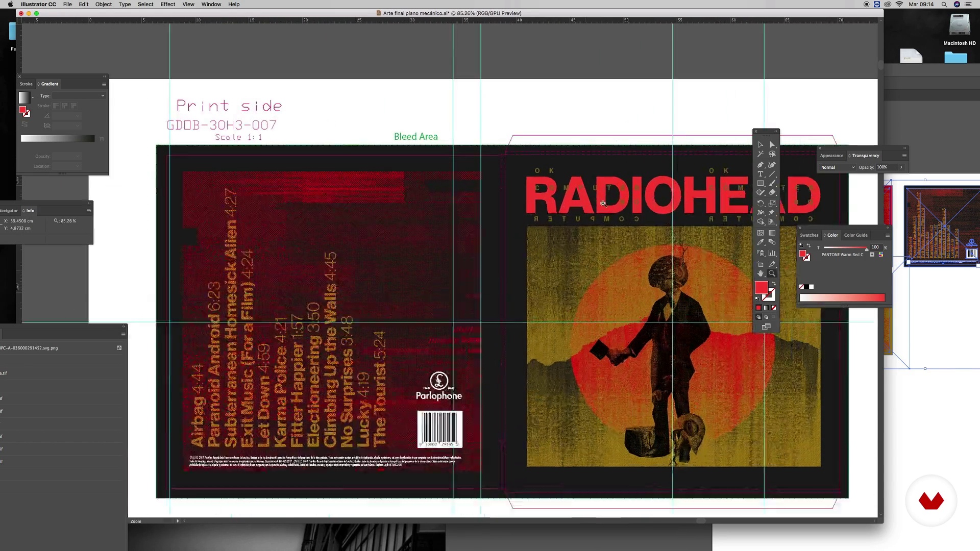Click the tint slider handle
The height and width of the screenshot is (551, 980).
pyautogui.click(x=867, y=249)
